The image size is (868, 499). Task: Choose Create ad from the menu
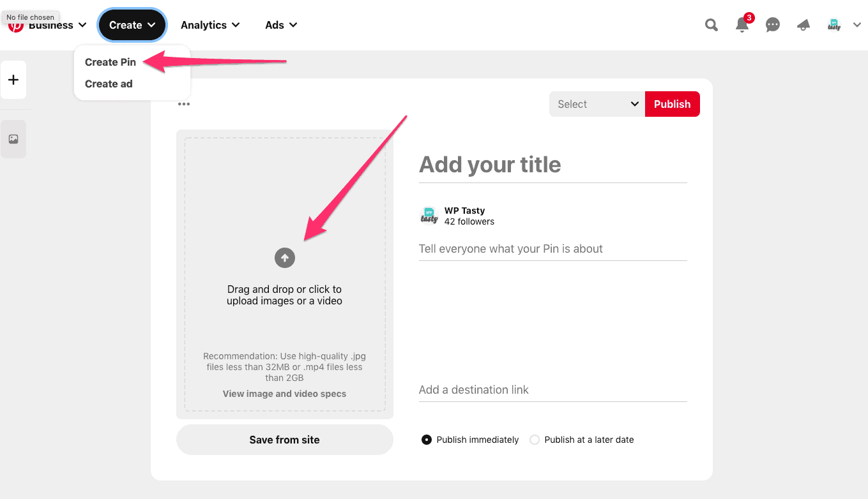108,84
